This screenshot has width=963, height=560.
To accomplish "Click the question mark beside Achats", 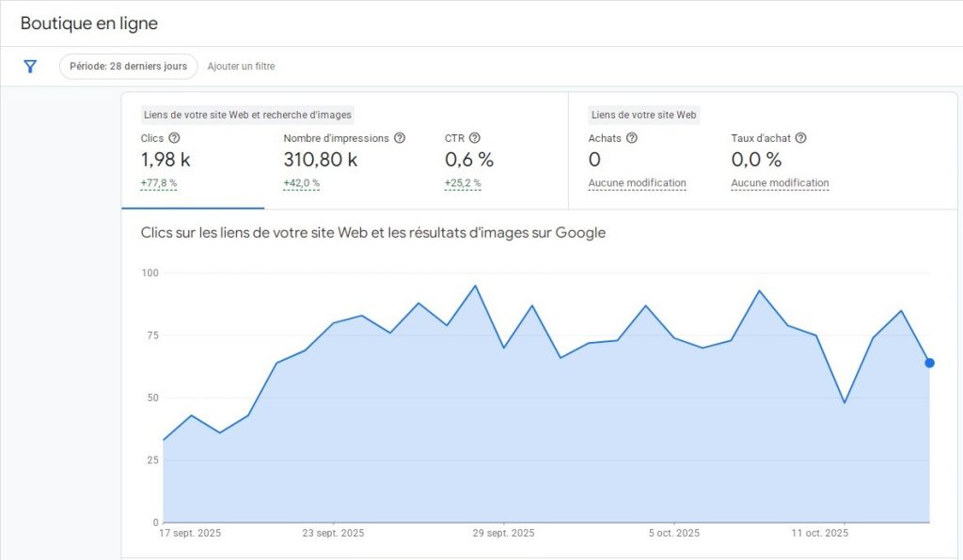I will [x=632, y=138].
